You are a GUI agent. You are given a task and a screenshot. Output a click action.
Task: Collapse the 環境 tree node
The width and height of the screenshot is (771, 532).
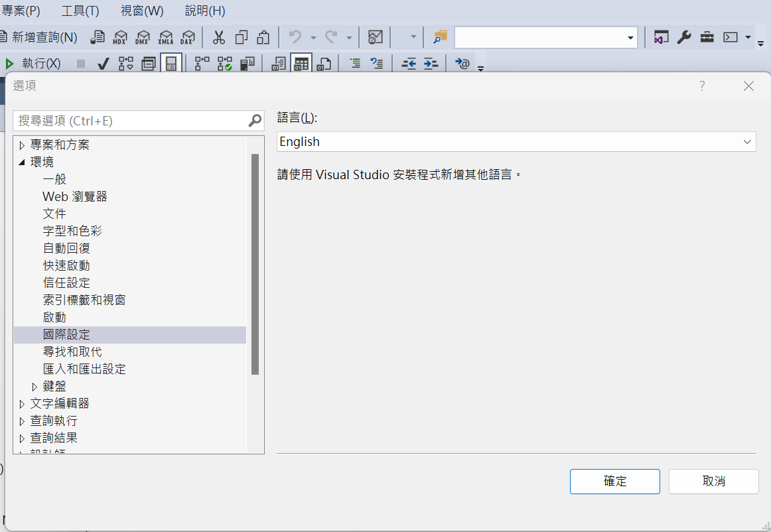pos(22,163)
